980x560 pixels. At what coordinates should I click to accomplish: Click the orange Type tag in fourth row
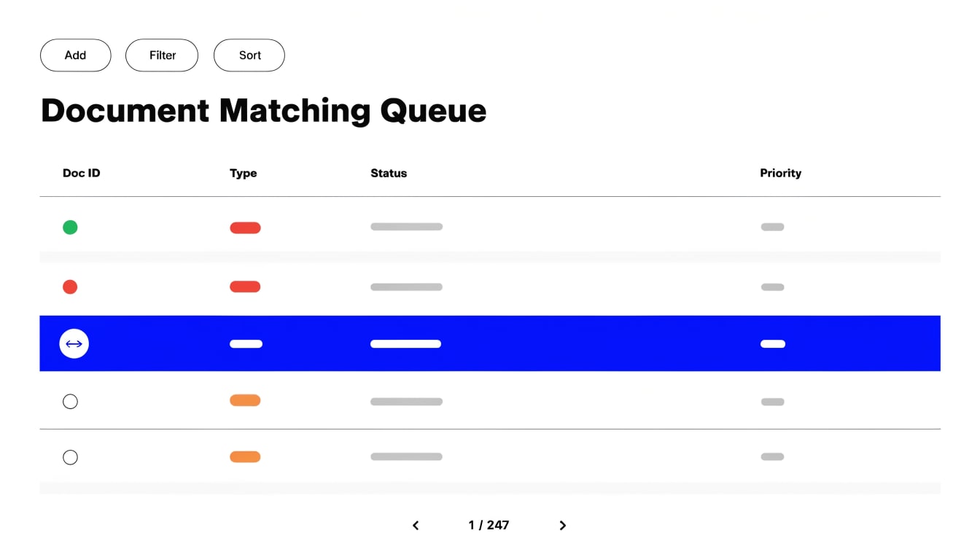point(245,400)
